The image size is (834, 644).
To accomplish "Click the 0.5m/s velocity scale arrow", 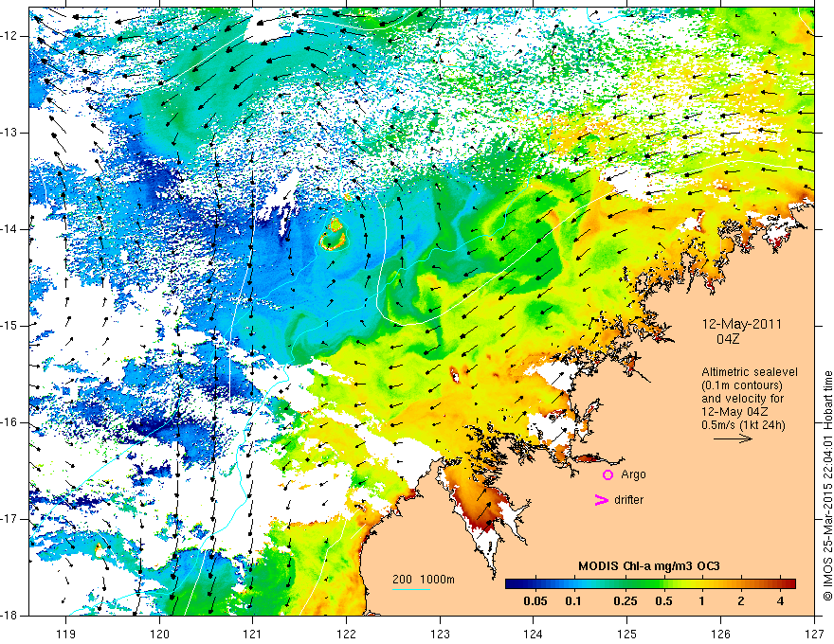I will click(x=733, y=438).
